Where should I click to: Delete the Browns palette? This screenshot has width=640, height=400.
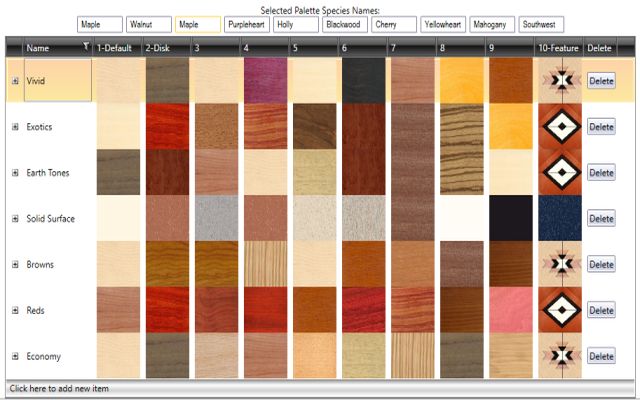601,265
